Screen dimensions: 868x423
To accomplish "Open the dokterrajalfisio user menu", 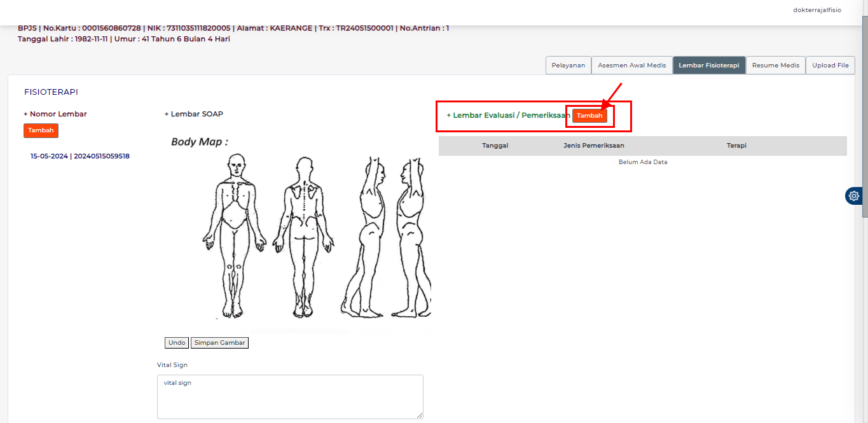I will tap(816, 10).
